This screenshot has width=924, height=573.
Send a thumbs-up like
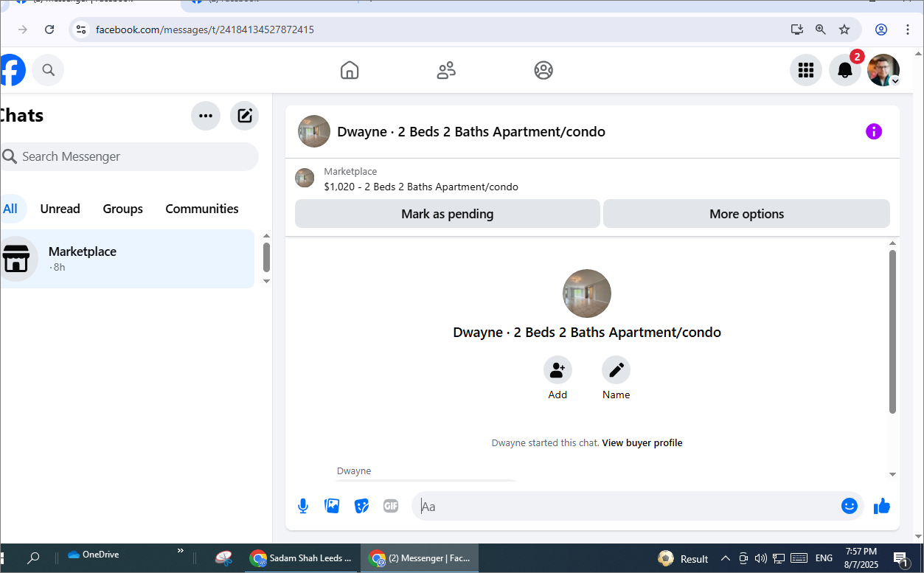pyautogui.click(x=882, y=506)
